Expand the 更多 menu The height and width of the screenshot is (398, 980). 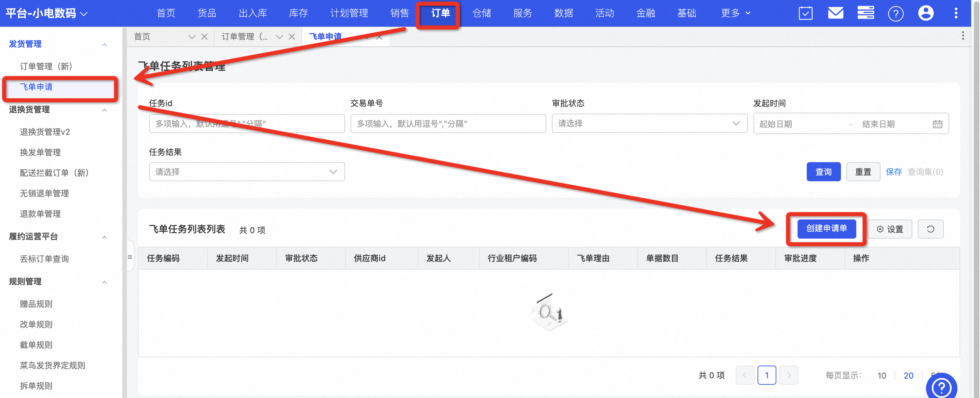[x=735, y=13]
